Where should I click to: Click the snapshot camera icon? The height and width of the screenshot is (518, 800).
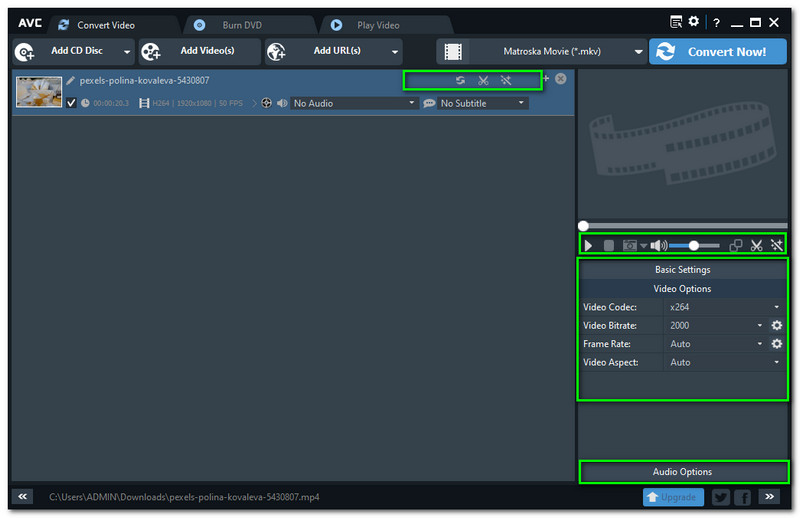[630, 245]
